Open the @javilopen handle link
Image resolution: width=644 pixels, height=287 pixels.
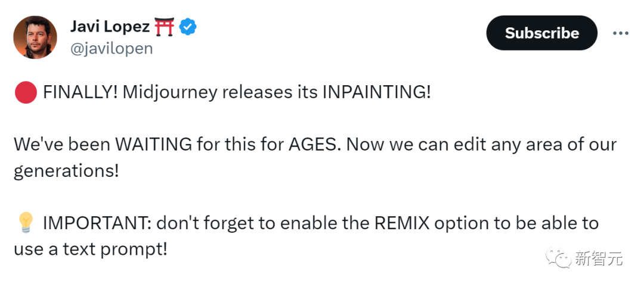point(112,49)
